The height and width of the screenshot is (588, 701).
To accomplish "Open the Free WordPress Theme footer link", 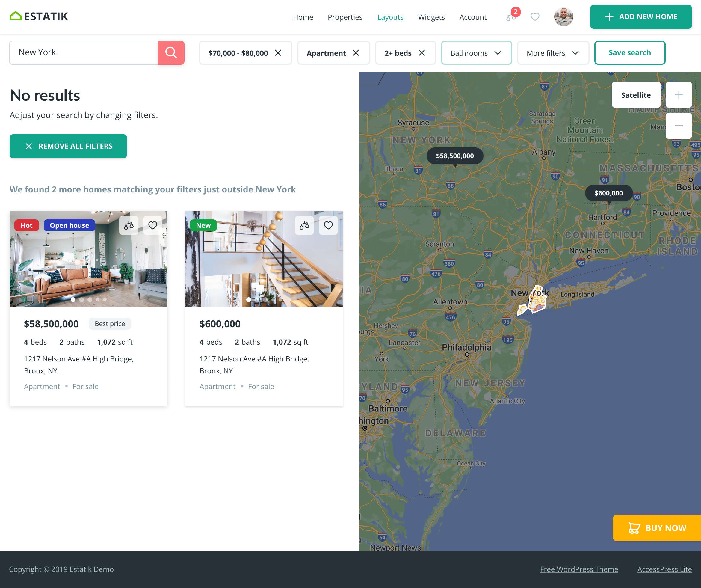I will [579, 569].
